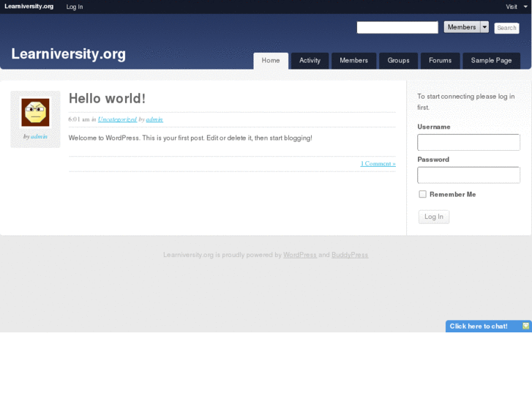Open admin link in post meta line
Image resolution: width=532 pixels, height=399 pixels.
[x=154, y=119]
